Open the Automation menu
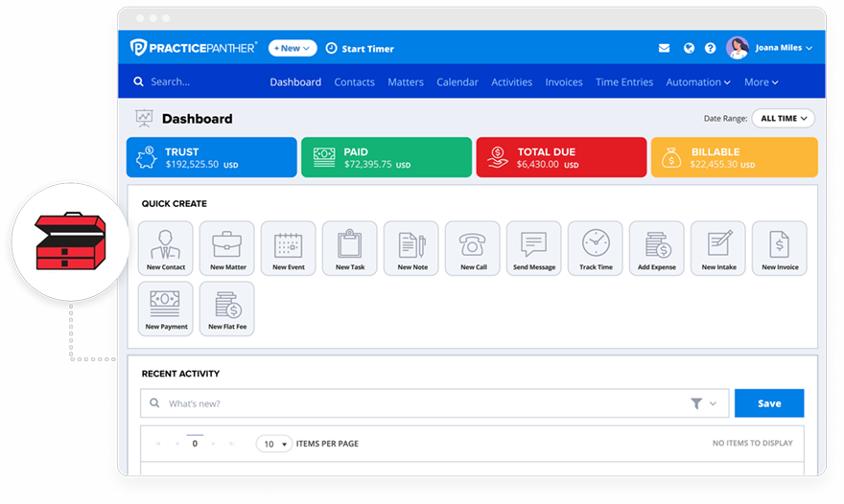The height and width of the screenshot is (504, 844). 698,82
